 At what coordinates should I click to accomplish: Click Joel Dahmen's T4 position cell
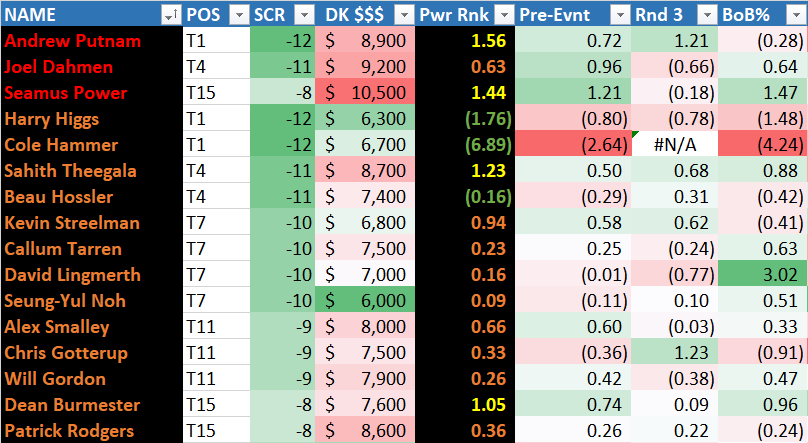click(216, 67)
